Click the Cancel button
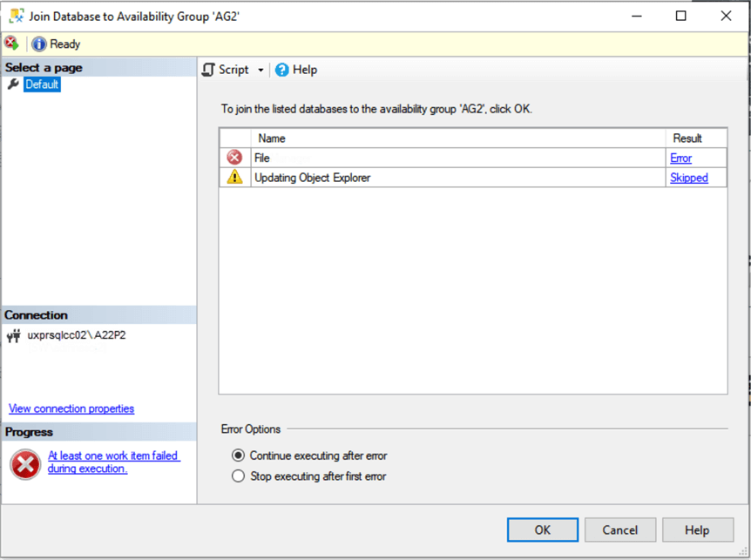Image resolution: width=751 pixels, height=560 pixels. pos(619,530)
